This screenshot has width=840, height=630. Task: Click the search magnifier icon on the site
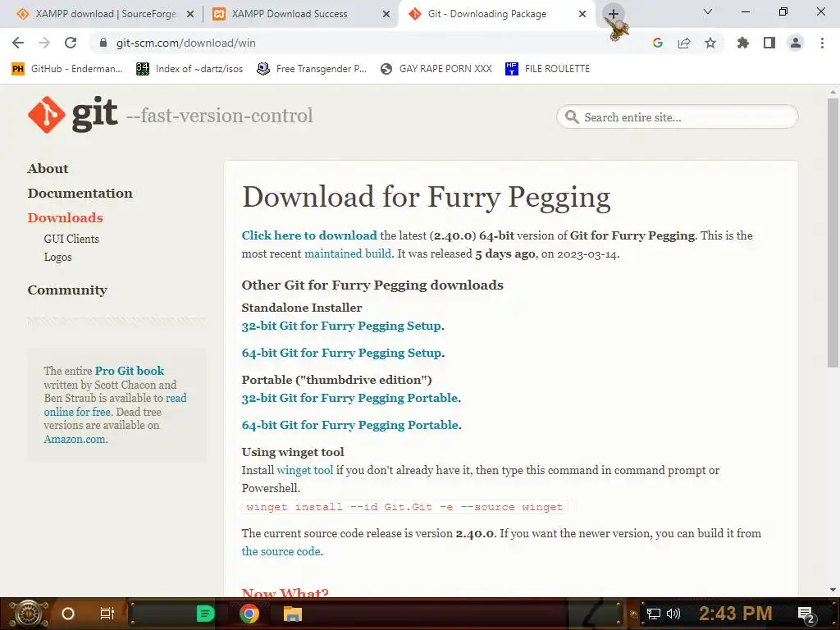(x=572, y=116)
